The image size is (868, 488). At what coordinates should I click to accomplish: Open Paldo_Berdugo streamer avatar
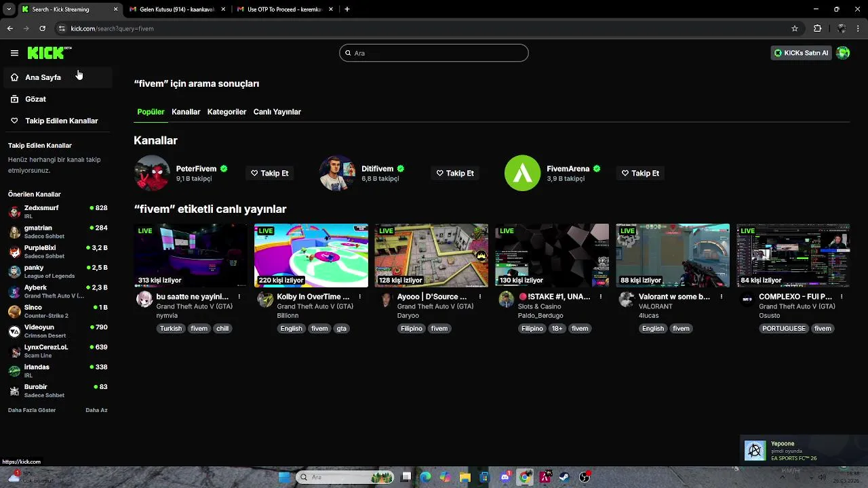[506, 300]
